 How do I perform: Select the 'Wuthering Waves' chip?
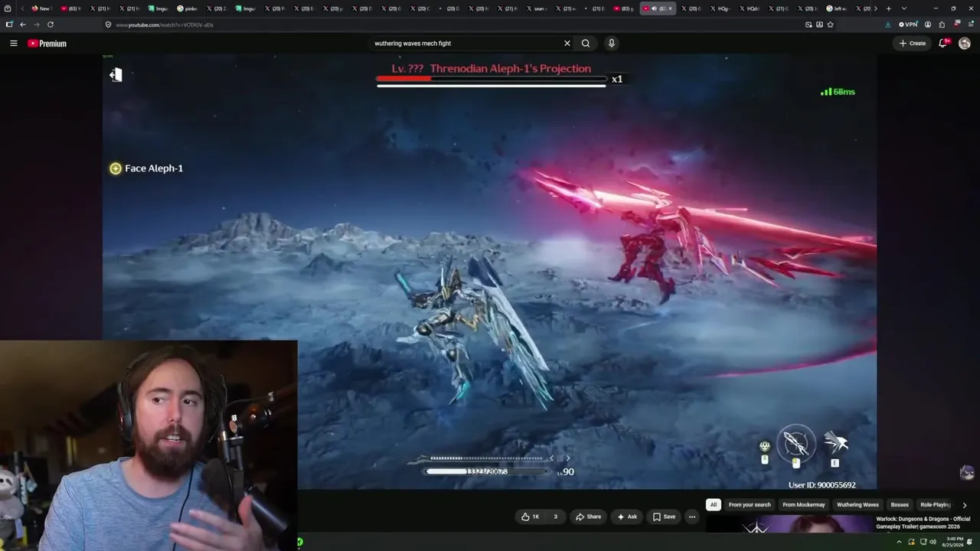coord(857,505)
